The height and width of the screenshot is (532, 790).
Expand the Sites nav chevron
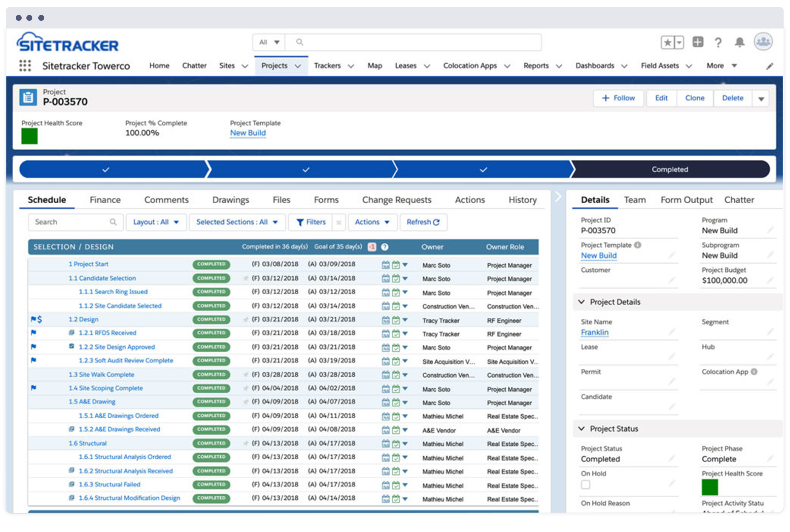click(x=245, y=66)
